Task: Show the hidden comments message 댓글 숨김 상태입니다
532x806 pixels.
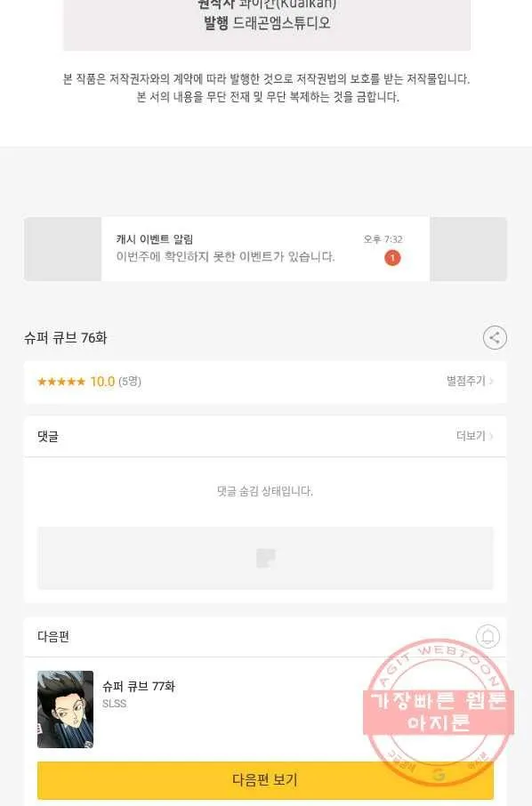Action: tap(265, 491)
